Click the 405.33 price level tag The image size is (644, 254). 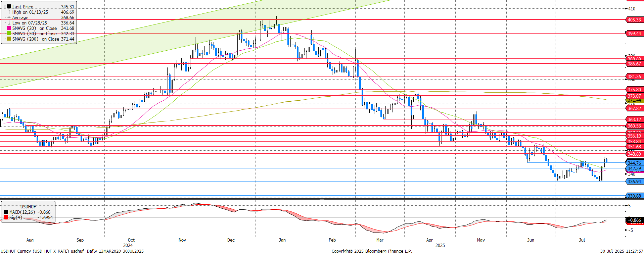coord(634,20)
